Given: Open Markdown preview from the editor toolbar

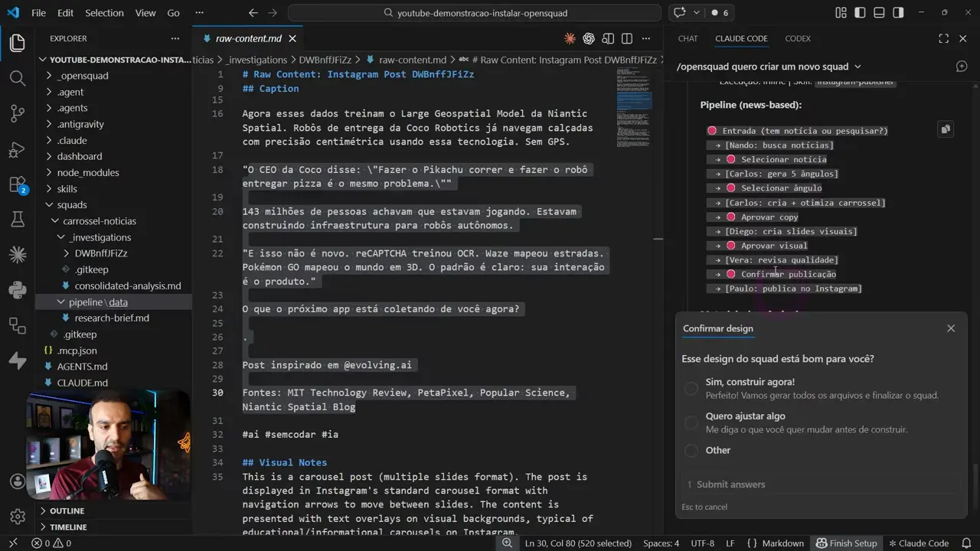Looking at the screenshot, I should point(608,38).
